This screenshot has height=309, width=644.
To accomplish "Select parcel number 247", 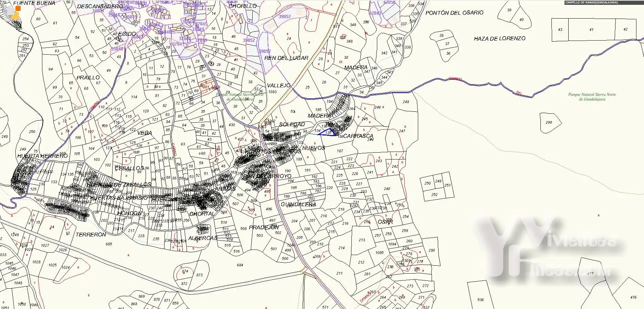I will point(402,131).
